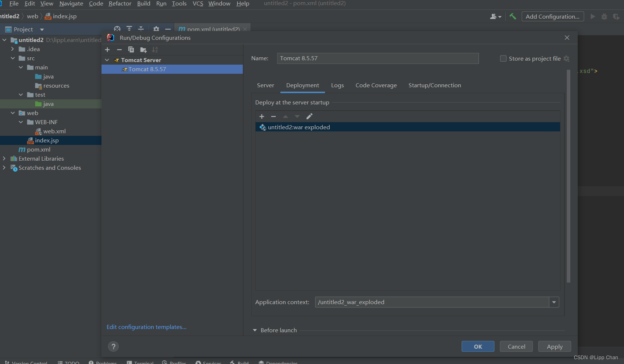624x364 pixels.
Task: Open Project panel settings gear
Action: (x=156, y=29)
